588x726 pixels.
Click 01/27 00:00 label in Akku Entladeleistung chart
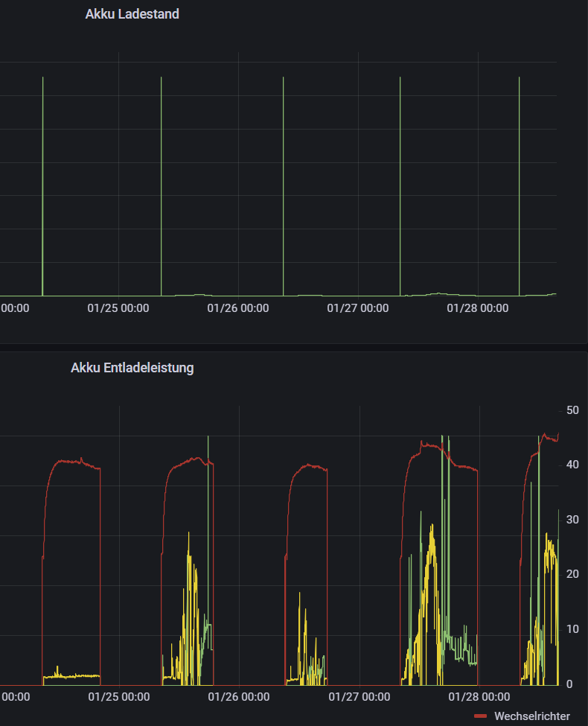tap(358, 697)
